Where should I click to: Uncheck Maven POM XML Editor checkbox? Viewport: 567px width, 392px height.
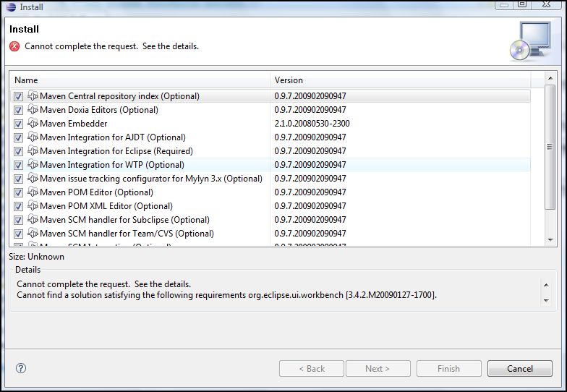(x=19, y=206)
